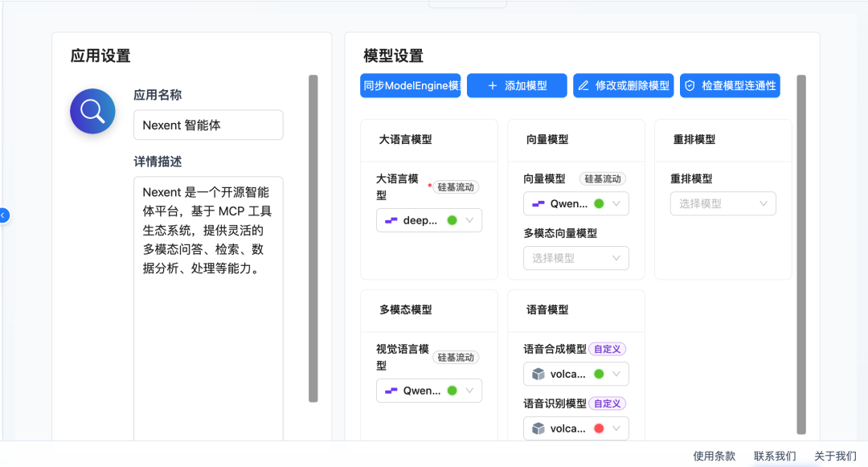Click the 检查模型连通性 button

[x=730, y=86]
